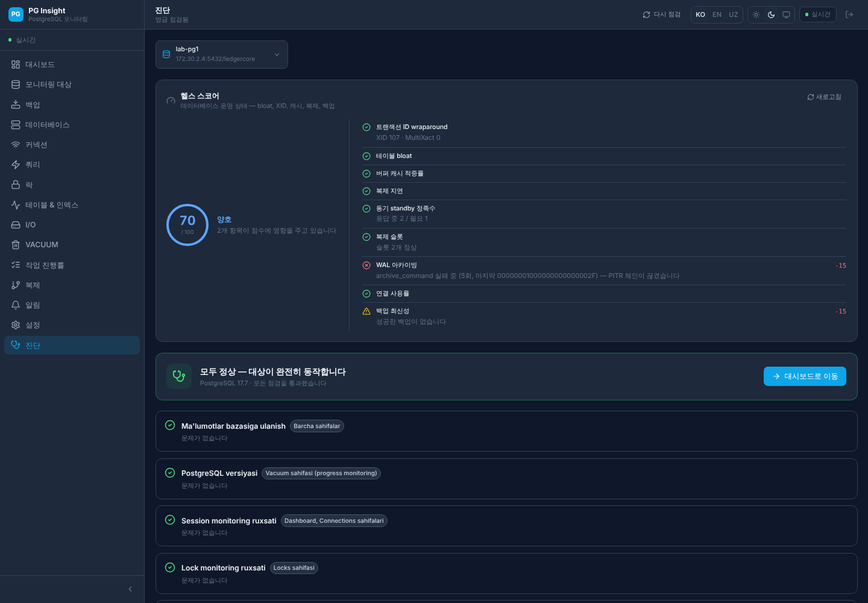Click the 트랜잭션 ID wraparound row
Image resolution: width=868 pixels, height=603 pixels.
coord(604,133)
